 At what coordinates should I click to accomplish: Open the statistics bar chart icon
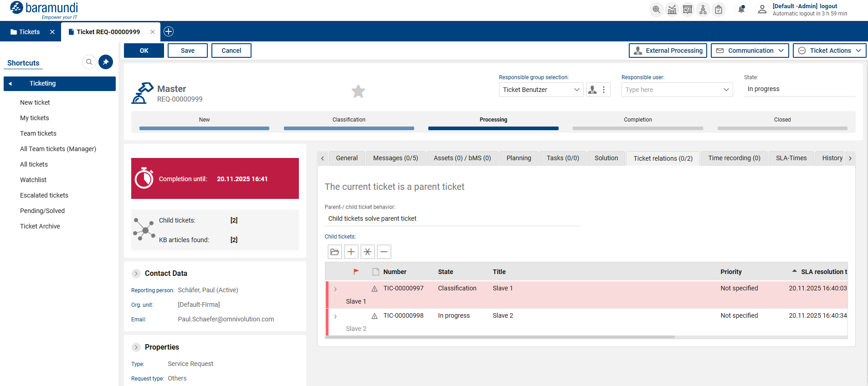coord(672,10)
